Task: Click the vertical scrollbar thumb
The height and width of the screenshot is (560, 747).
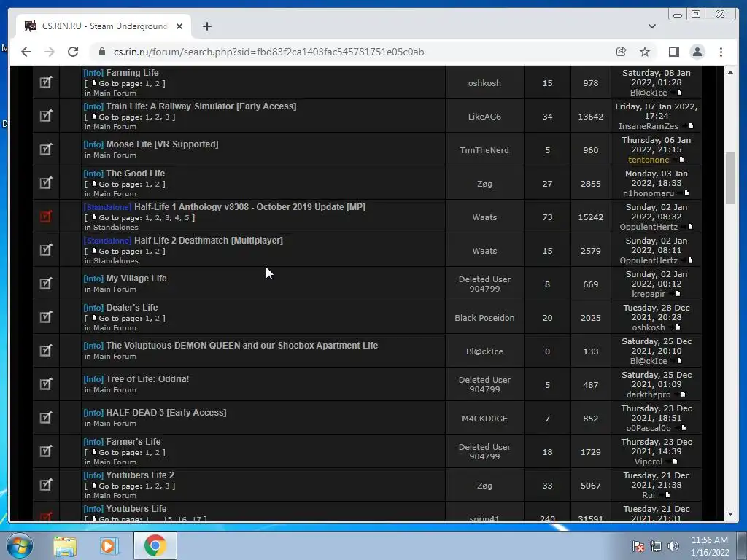Action: click(x=730, y=178)
